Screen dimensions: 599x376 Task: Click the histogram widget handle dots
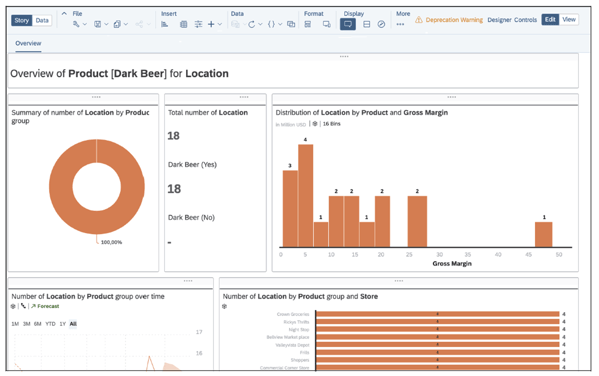tap(452, 97)
